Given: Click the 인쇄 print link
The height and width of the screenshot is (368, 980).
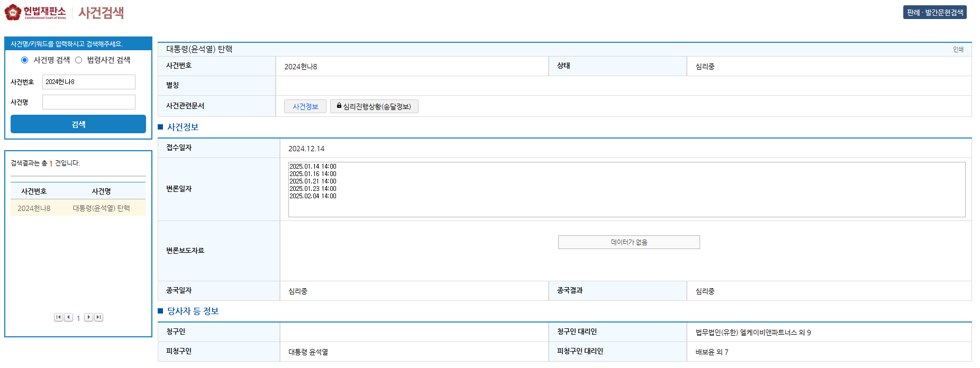Looking at the screenshot, I should pos(958,49).
